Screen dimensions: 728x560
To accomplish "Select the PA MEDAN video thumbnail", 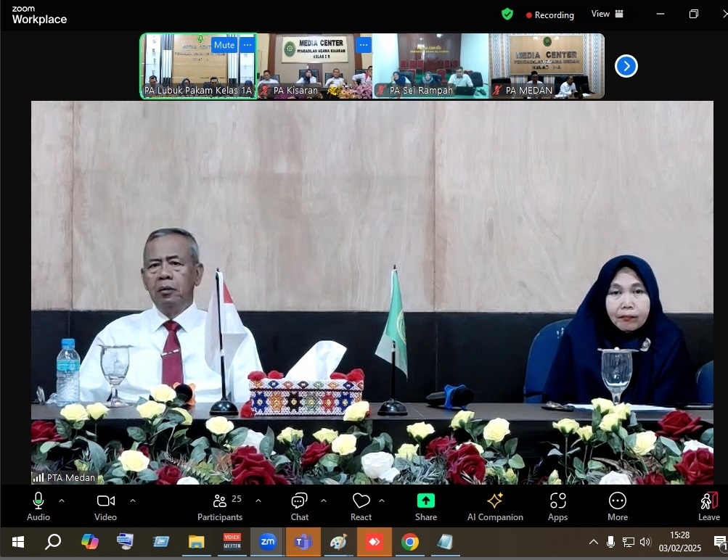I will point(547,66).
